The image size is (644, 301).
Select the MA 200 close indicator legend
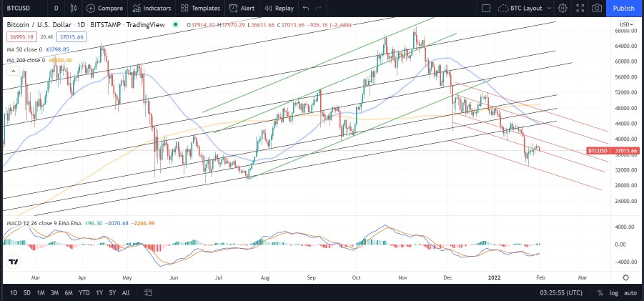(x=39, y=60)
